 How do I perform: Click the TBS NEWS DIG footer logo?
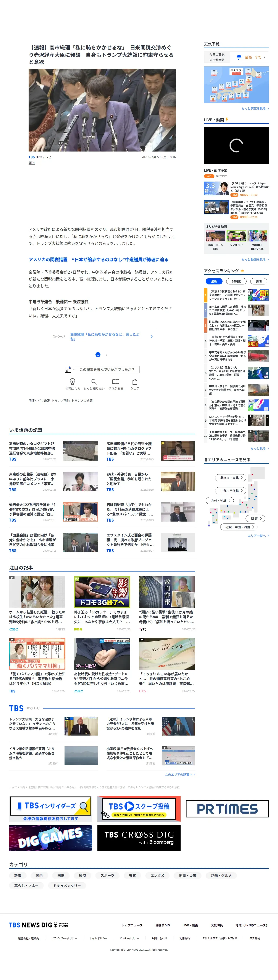(39, 925)
